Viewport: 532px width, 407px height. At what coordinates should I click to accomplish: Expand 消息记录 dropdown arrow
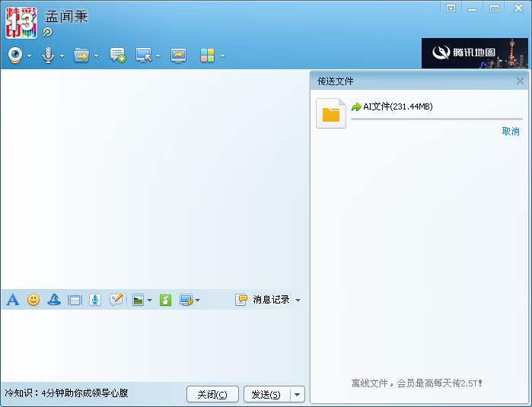click(298, 300)
